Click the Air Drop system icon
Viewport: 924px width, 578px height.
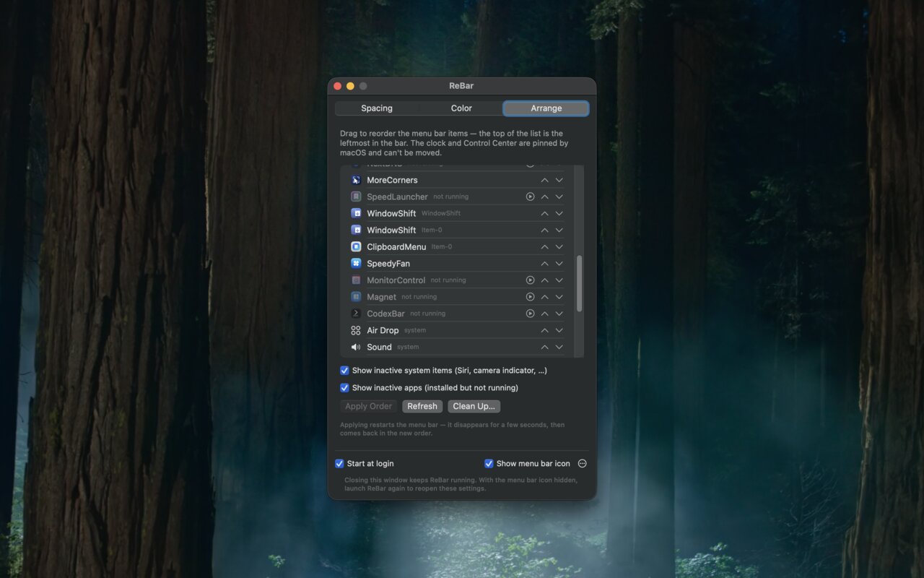tap(356, 330)
